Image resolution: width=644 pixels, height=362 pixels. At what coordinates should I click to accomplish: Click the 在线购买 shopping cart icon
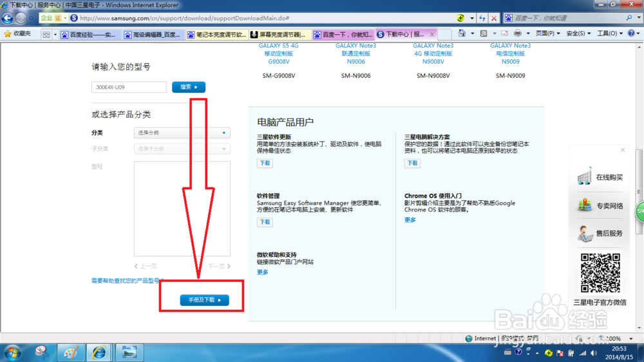[585, 176]
